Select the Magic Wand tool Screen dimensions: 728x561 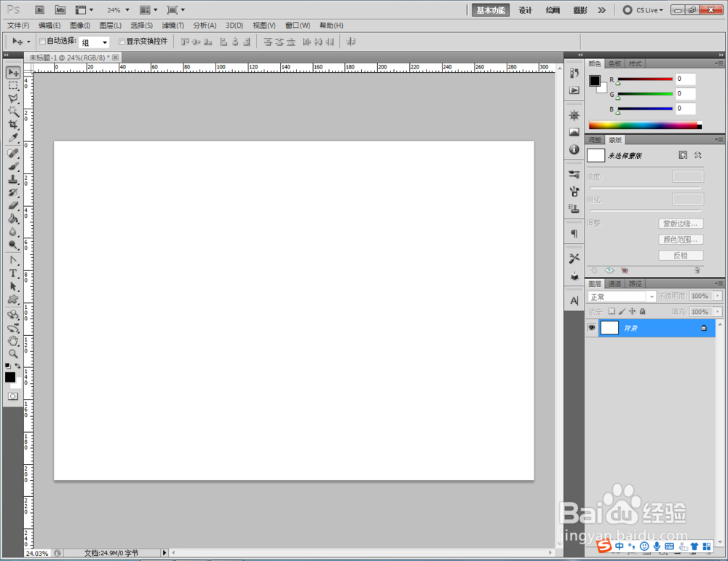point(13,111)
